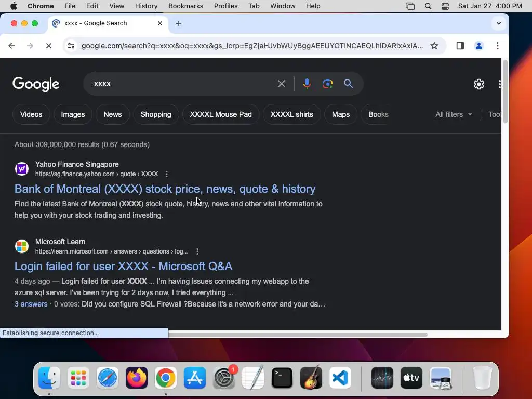Go to Google homepage via logo
The width and height of the screenshot is (532, 399).
click(x=36, y=84)
